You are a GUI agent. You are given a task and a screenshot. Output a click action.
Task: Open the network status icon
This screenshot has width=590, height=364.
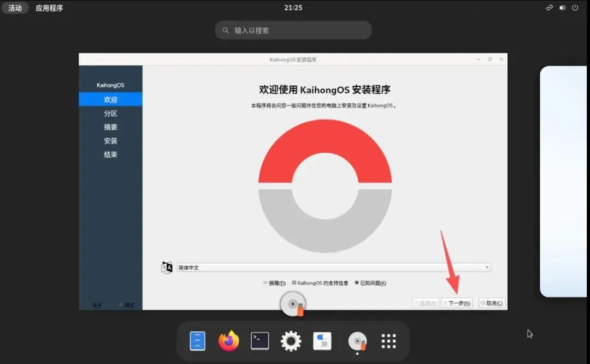coord(550,8)
